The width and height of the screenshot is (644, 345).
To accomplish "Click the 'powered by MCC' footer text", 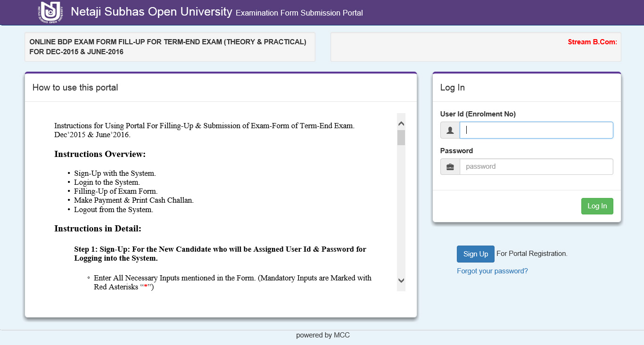I will point(322,336).
